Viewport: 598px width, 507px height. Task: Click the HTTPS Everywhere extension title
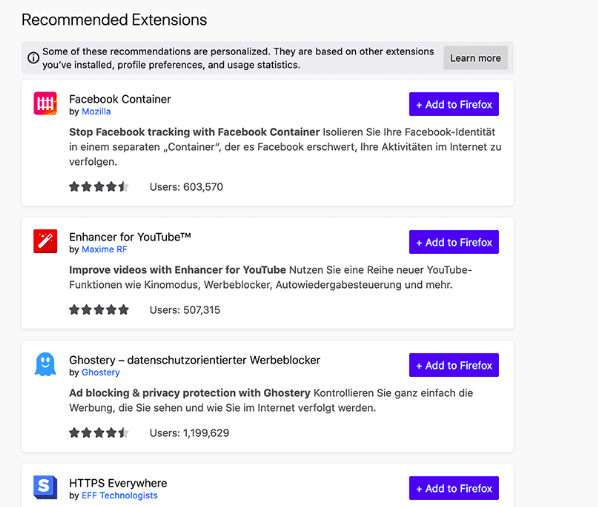118,483
